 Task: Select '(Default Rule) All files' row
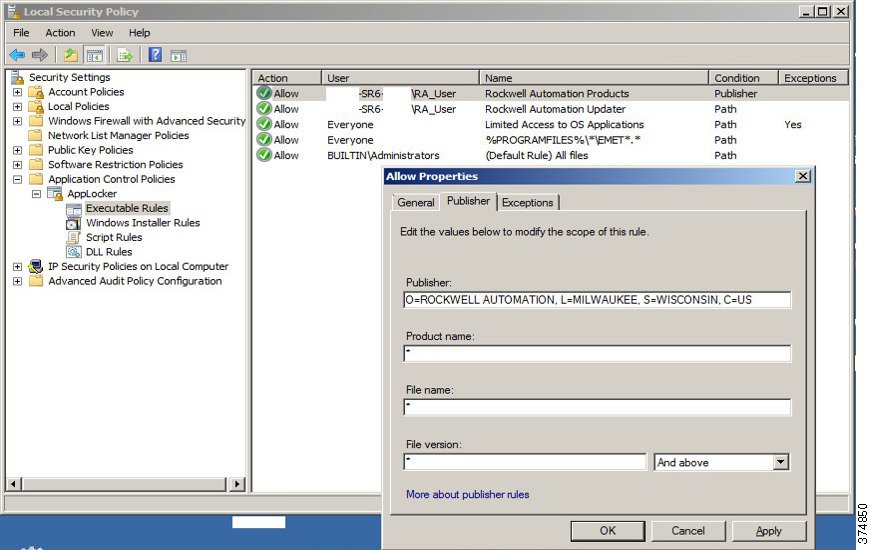tap(551, 156)
